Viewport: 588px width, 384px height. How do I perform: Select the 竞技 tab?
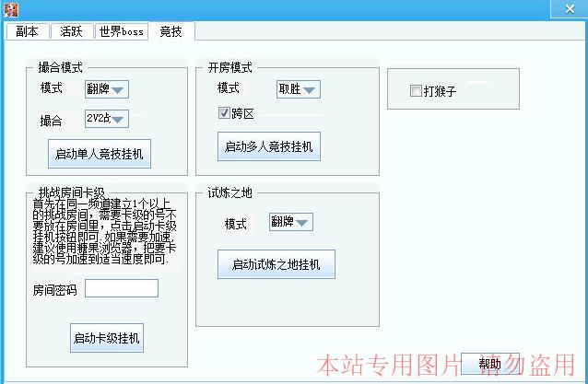coord(171,31)
